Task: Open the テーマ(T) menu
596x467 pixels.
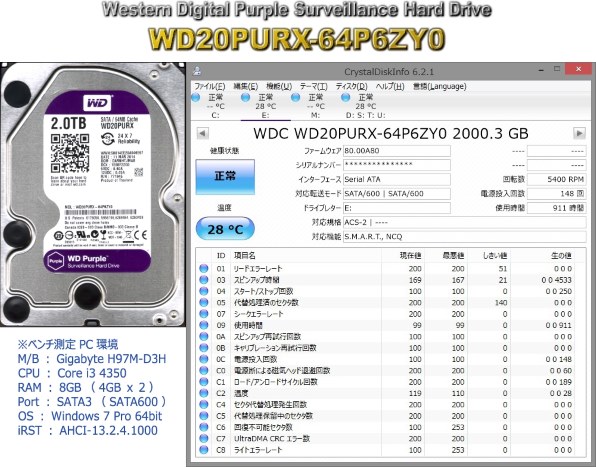Action: 314,86
